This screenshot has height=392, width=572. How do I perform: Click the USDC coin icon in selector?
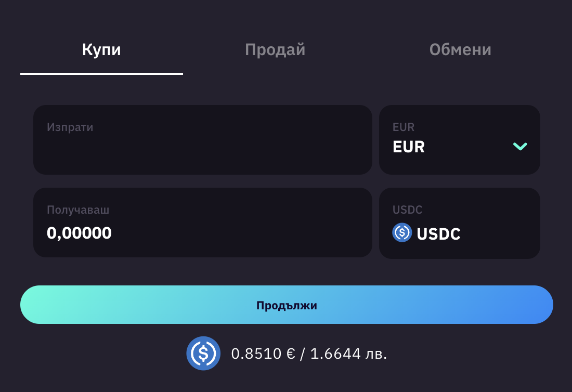(x=402, y=232)
